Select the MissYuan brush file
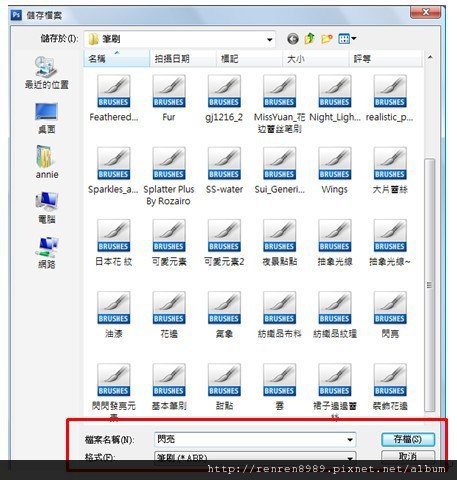The width and height of the screenshot is (457, 480). (279, 104)
